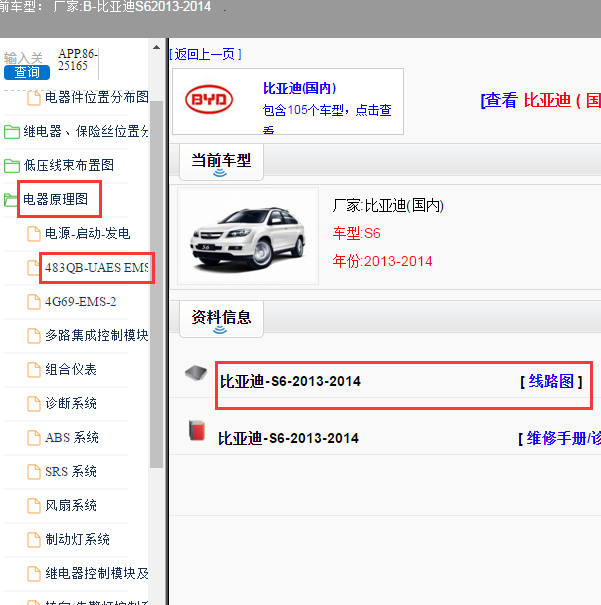
Task: Click the 输入关 keyword input field
Action: tap(23, 58)
